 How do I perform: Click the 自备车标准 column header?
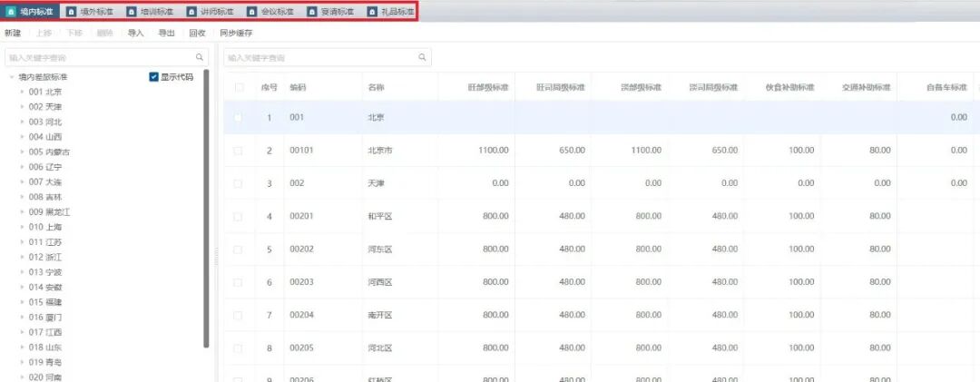point(946,87)
